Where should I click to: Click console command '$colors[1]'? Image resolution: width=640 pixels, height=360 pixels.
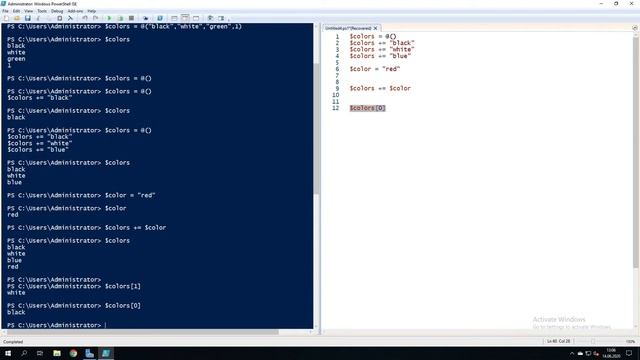click(x=123, y=286)
